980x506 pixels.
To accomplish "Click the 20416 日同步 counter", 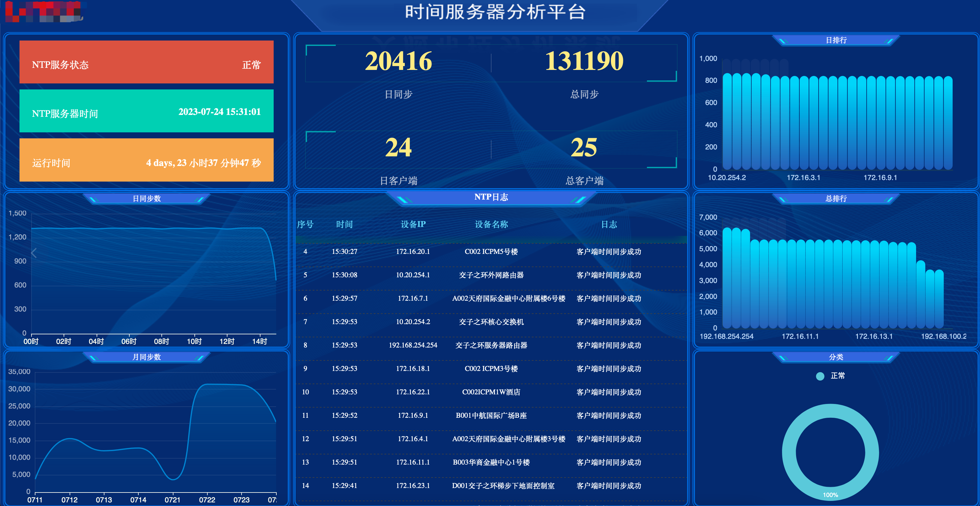I will point(398,61).
